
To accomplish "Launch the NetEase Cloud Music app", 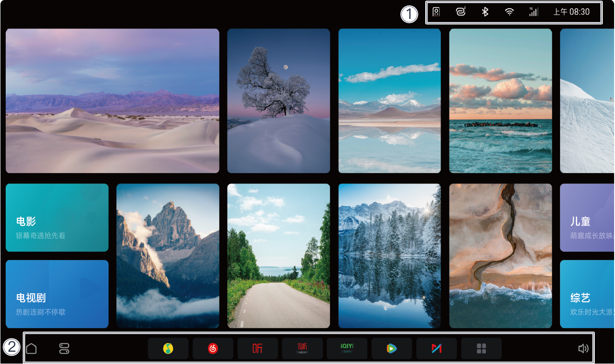I will [x=213, y=349].
